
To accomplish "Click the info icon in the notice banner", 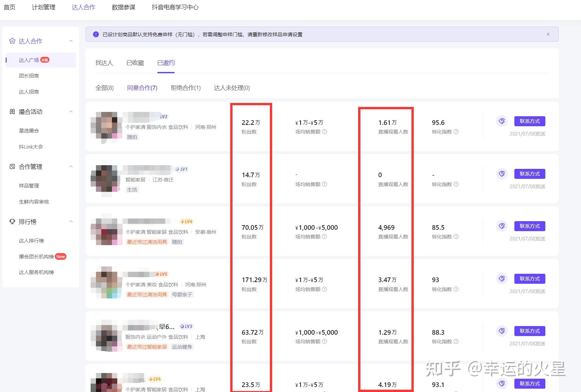I will [96, 34].
